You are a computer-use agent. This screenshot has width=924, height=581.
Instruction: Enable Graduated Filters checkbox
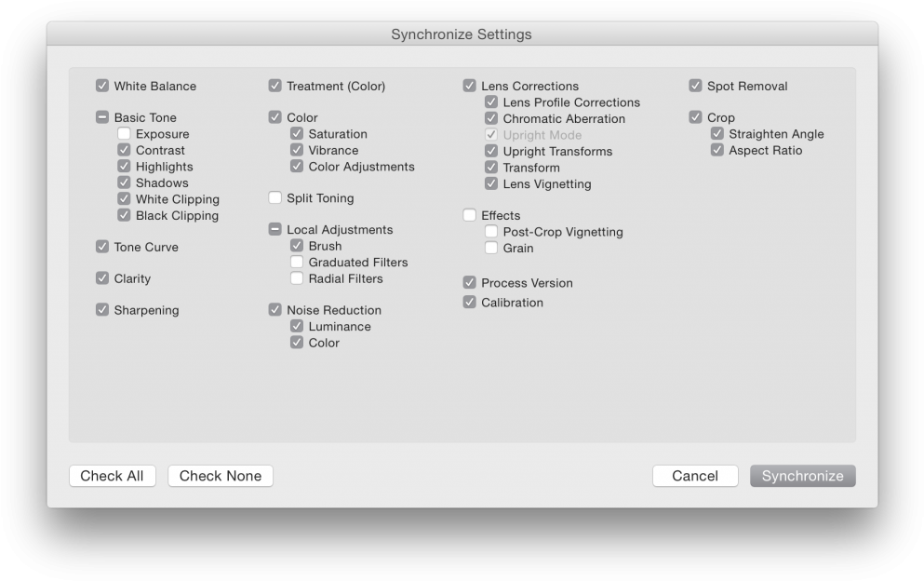(x=297, y=263)
